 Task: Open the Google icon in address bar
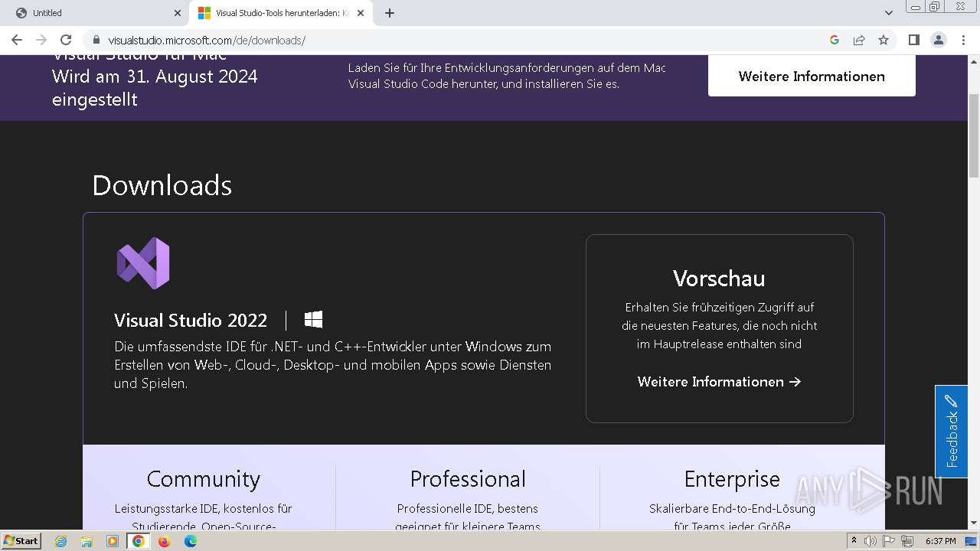click(835, 40)
